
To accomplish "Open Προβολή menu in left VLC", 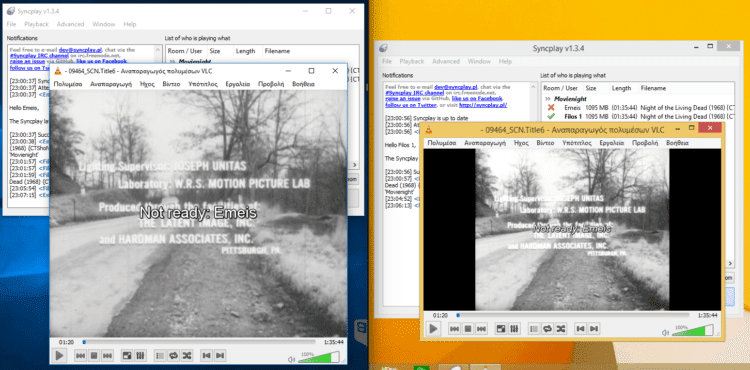I will coord(271,84).
